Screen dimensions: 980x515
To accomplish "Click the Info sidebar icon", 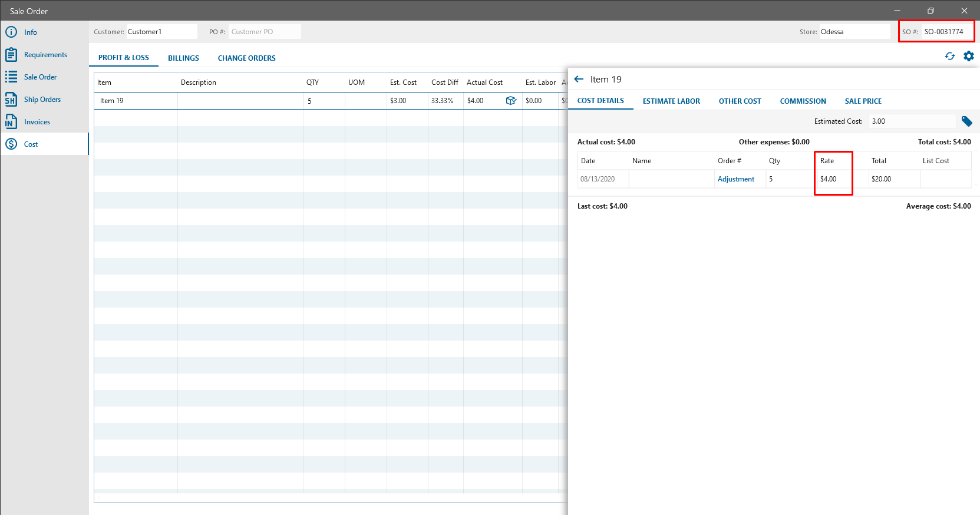I will pyautogui.click(x=11, y=32).
